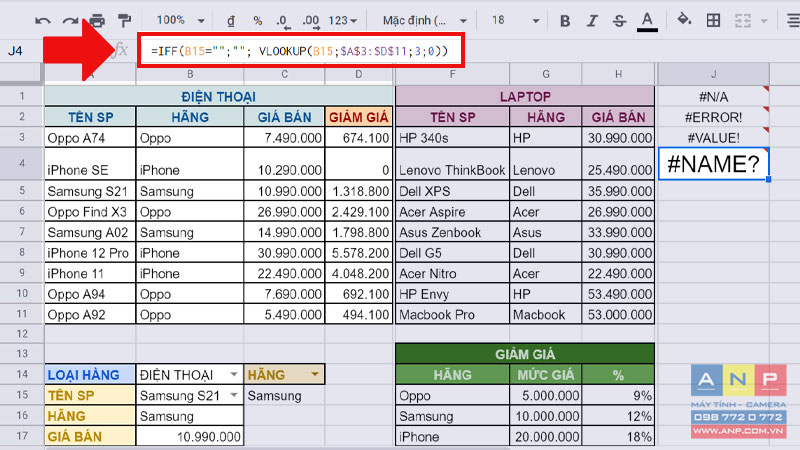Select the 5.578.200 discount cell
The image size is (800, 450).
pyautogui.click(x=359, y=253)
